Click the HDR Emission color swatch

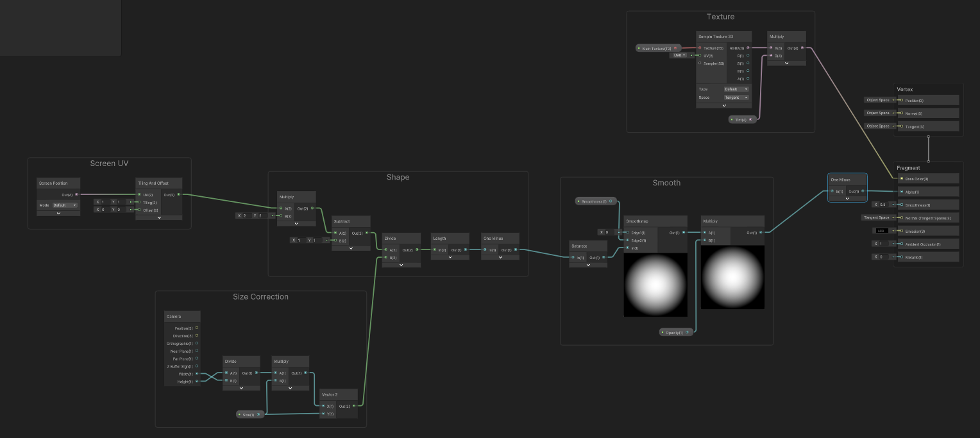[x=881, y=231]
